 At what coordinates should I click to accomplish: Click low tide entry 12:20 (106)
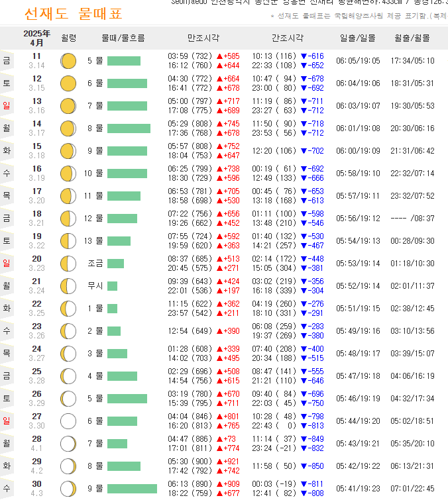click(x=274, y=151)
